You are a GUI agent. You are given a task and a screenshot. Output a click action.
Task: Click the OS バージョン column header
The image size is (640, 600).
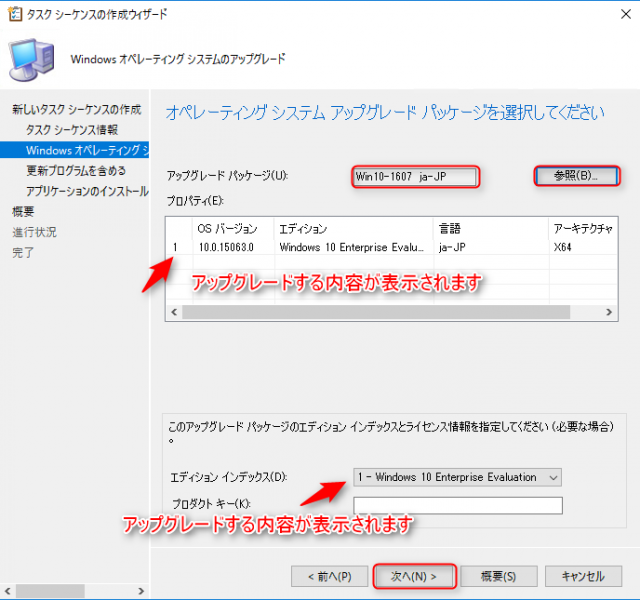pyautogui.click(x=229, y=229)
